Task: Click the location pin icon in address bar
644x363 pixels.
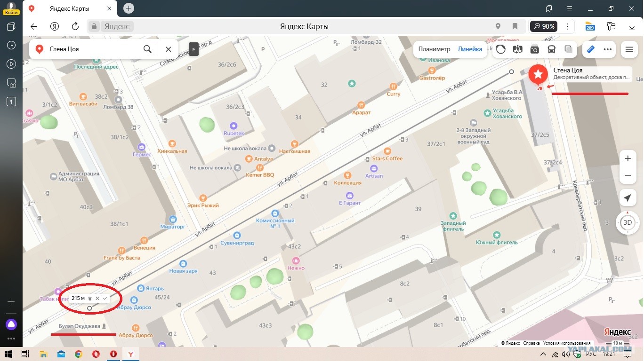Action: (498, 26)
